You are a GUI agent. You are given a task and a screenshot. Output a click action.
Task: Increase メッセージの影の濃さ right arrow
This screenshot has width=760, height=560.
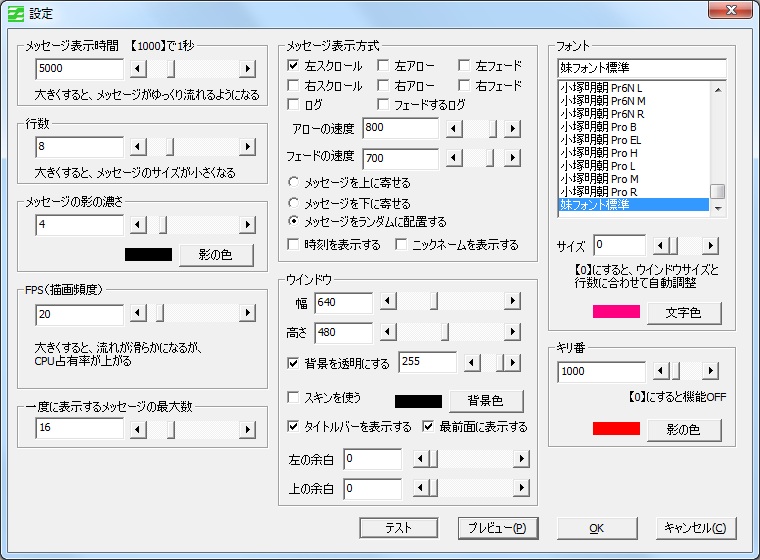click(x=248, y=224)
